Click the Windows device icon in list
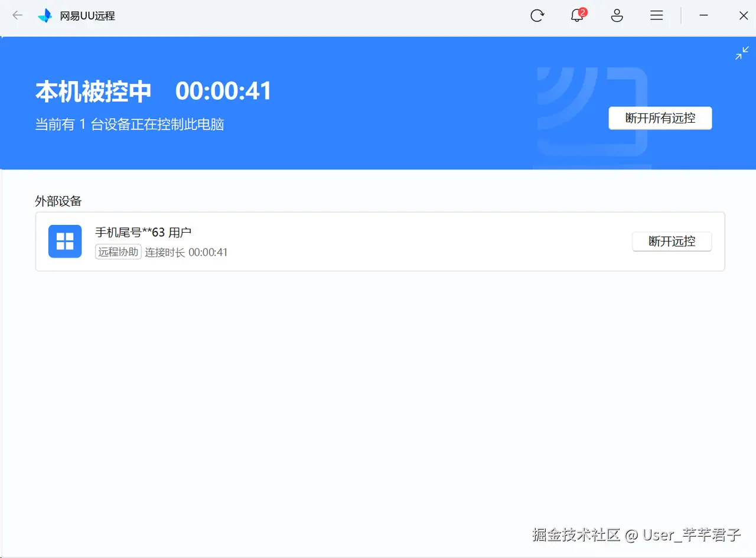756x558 pixels. point(65,241)
